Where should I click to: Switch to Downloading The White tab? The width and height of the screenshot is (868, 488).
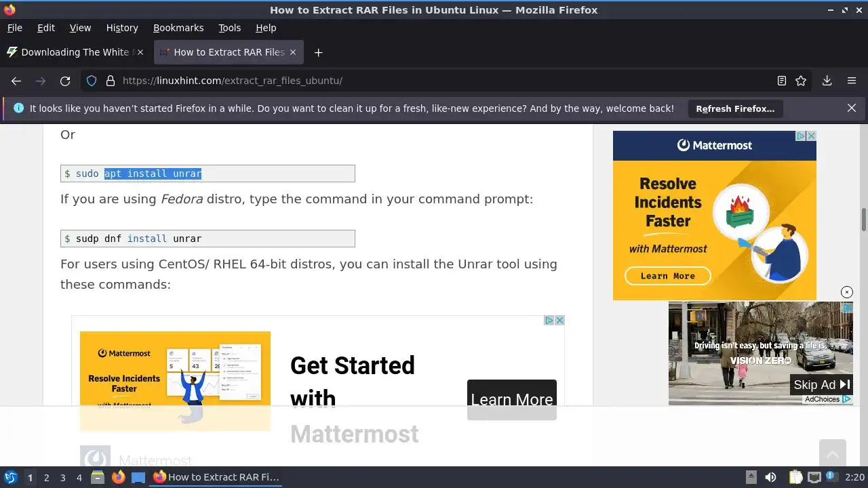(75, 52)
